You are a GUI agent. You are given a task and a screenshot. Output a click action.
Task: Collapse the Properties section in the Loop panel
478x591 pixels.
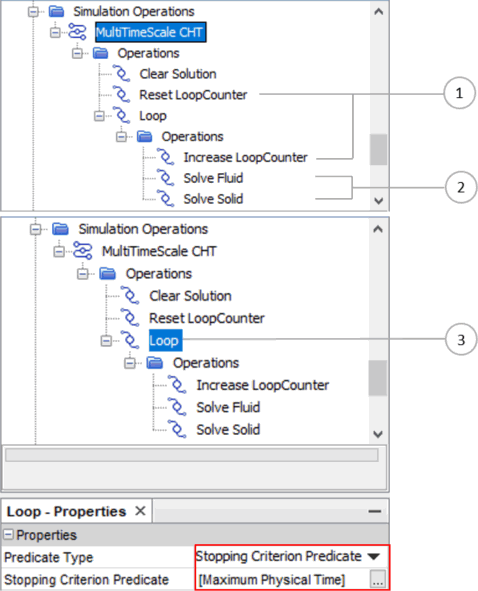[x=8, y=534]
